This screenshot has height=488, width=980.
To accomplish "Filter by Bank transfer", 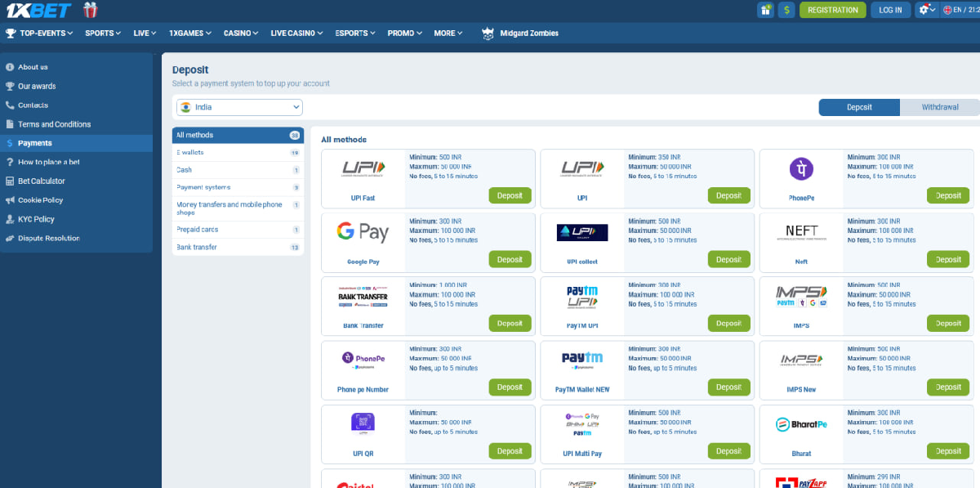I will coord(238,247).
